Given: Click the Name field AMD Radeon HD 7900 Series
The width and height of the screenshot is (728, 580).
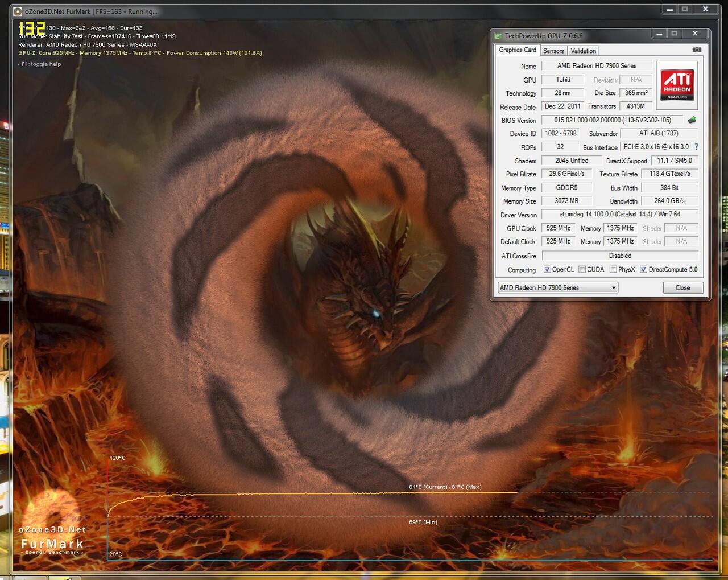Looking at the screenshot, I should pyautogui.click(x=597, y=66).
